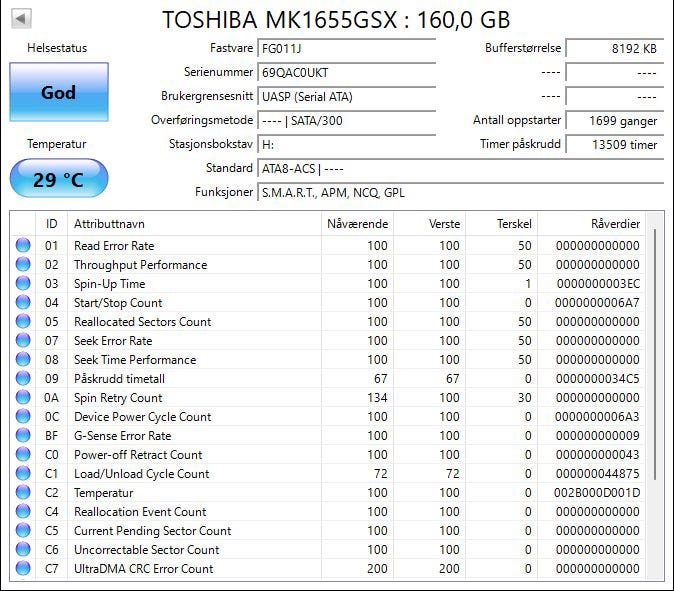Click the 29 °C temperature button

coord(59,179)
